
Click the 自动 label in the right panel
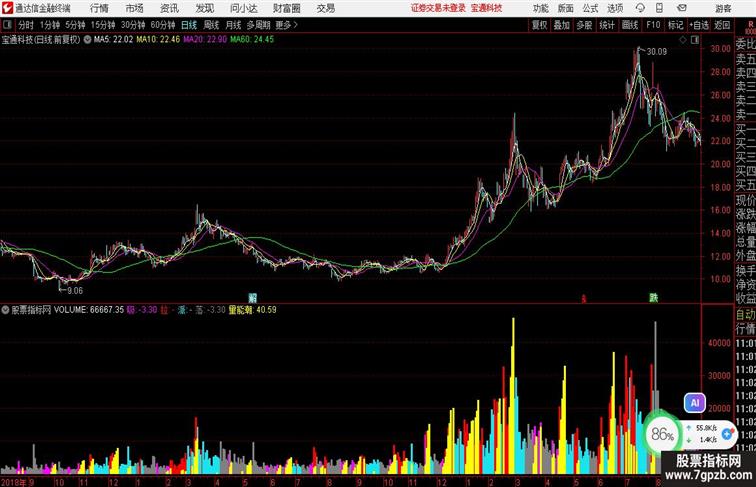(x=745, y=315)
